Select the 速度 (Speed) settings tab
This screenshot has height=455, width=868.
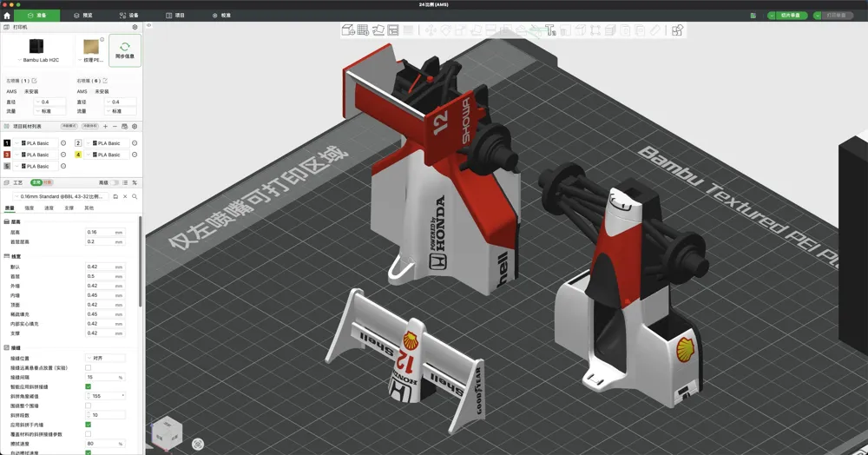tap(49, 208)
